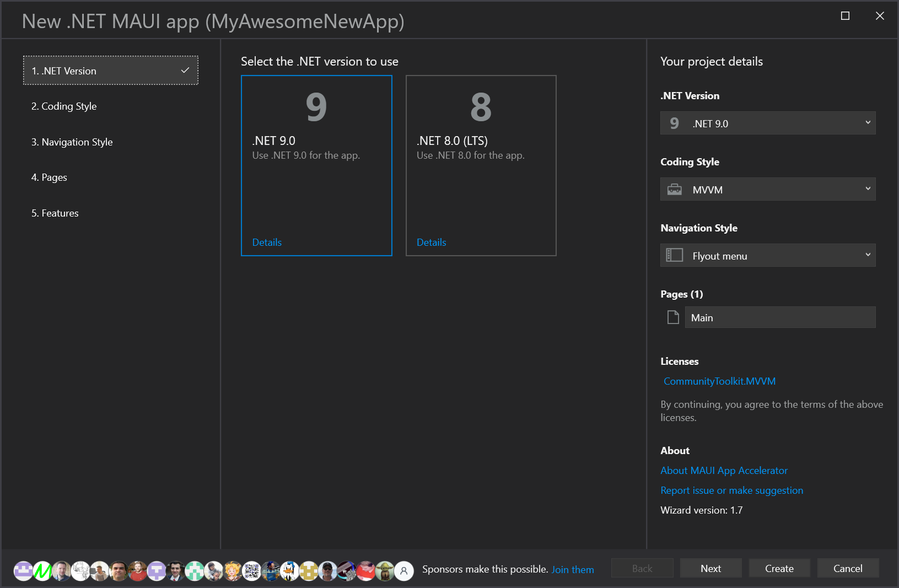This screenshot has width=899, height=588.
Task: Click the Cancel button
Action: 848,568
